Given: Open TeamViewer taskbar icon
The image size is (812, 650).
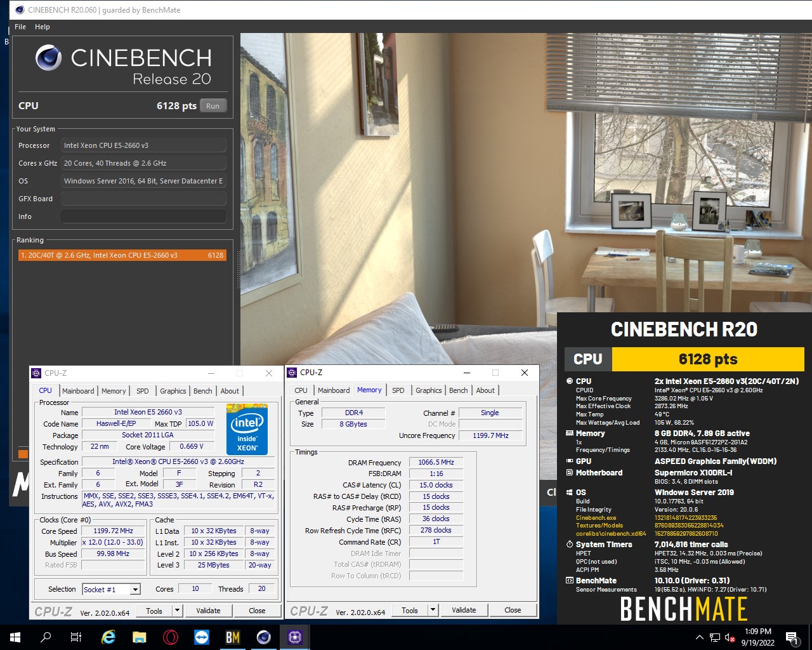Looking at the screenshot, I should 202,637.
